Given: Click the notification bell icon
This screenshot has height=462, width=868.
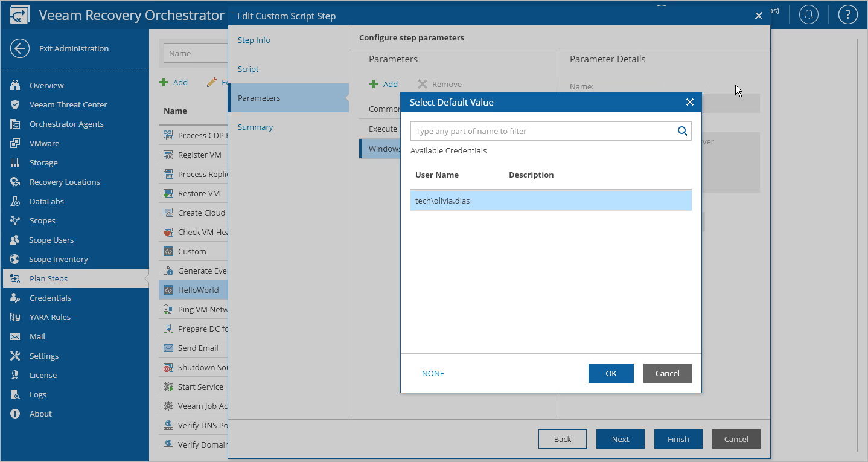Looking at the screenshot, I should [809, 15].
